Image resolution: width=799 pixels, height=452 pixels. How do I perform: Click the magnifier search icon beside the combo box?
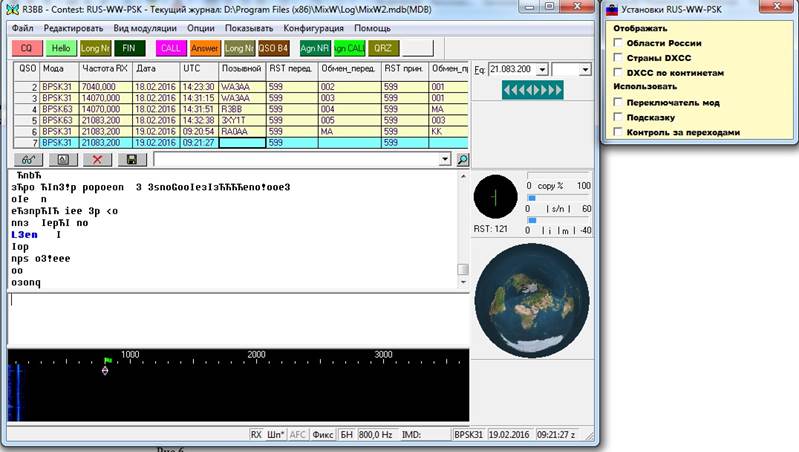[x=463, y=159]
